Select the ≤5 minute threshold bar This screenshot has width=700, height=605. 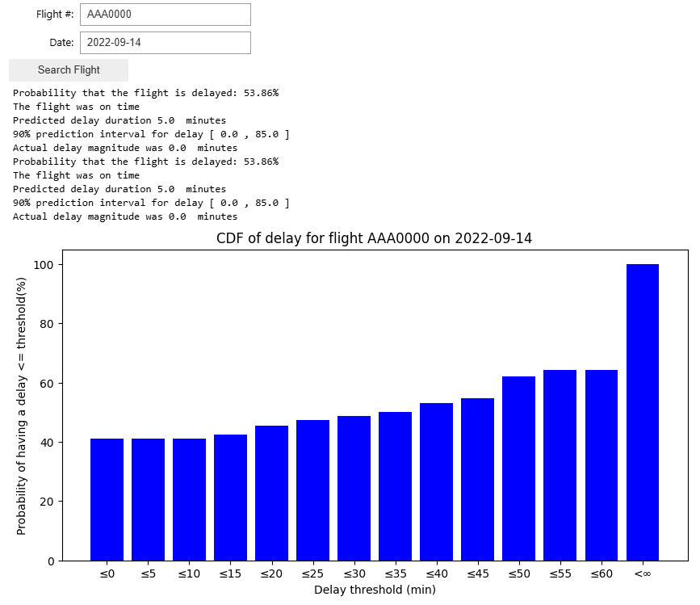point(148,499)
